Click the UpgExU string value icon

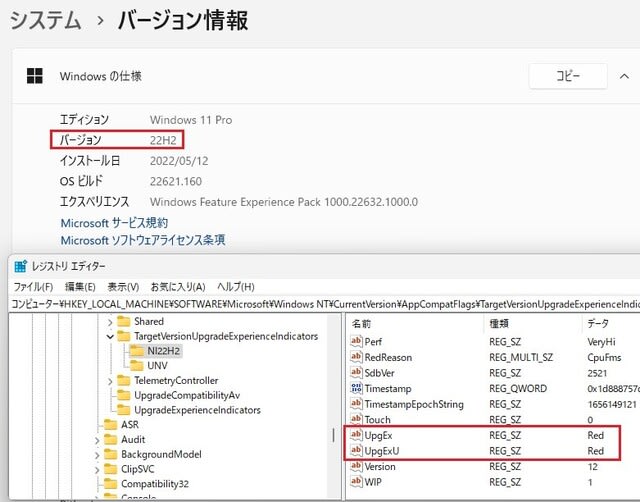tap(356, 450)
